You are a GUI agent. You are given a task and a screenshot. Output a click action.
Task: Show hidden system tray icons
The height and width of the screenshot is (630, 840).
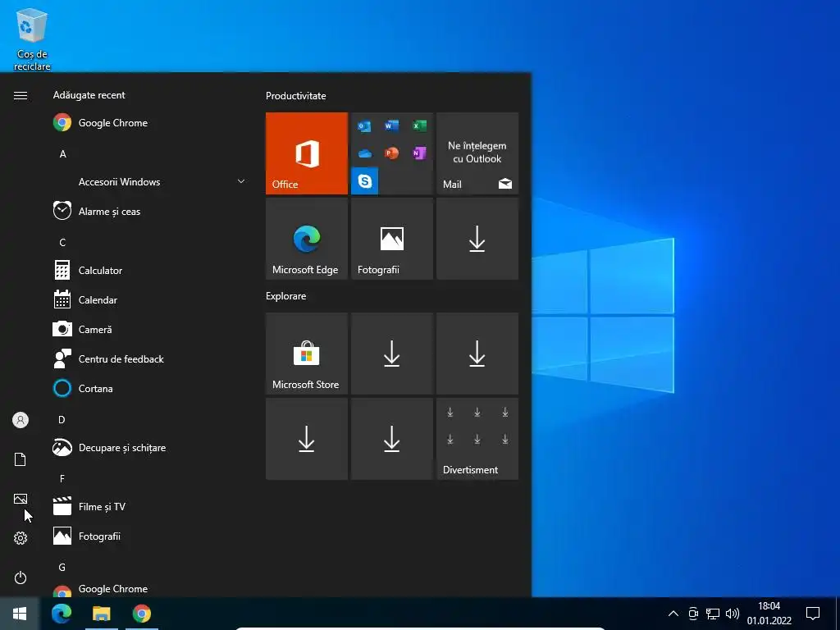click(x=673, y=614)
